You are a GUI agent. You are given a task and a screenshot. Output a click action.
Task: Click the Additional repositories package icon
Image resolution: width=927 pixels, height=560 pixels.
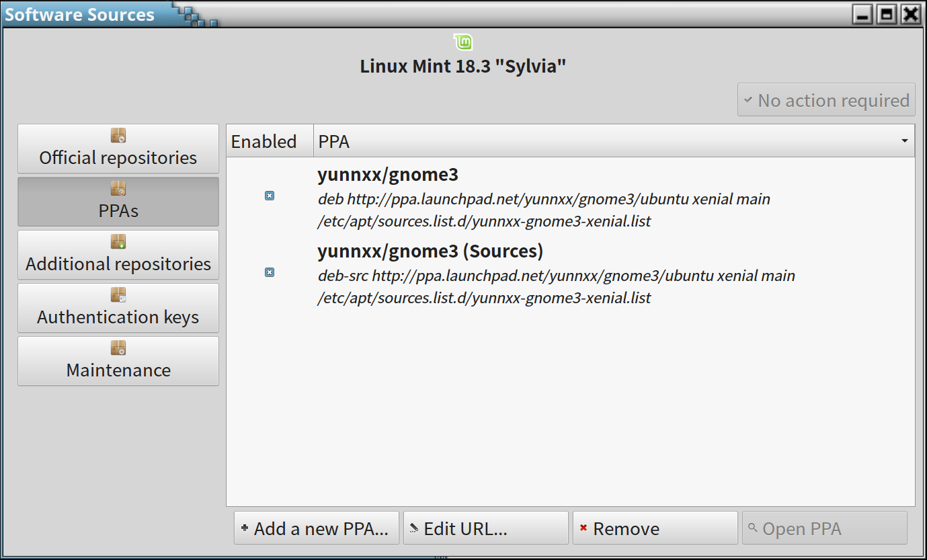[x=118, y=242]
